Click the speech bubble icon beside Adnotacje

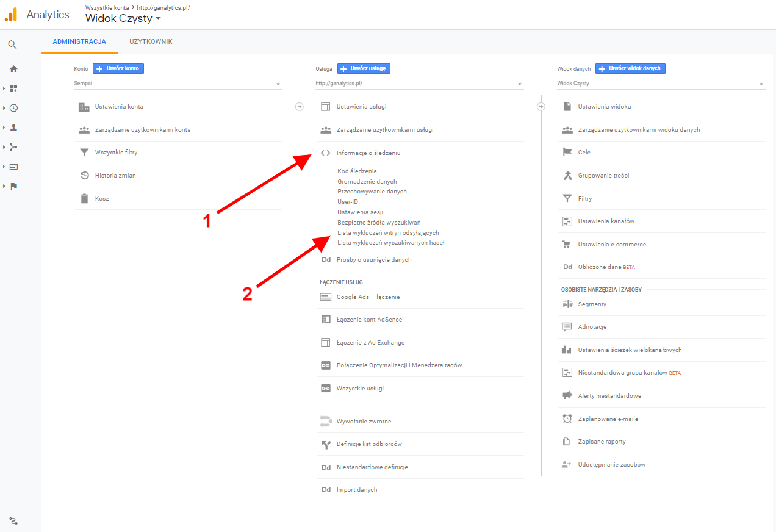click(567, 327)
